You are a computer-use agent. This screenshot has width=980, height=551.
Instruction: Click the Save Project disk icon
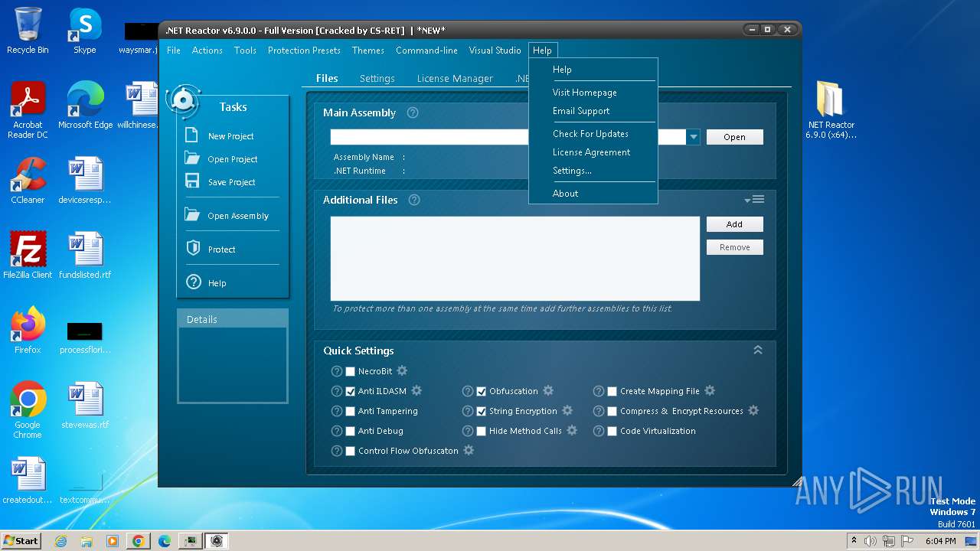pyautogui.click(x=192, y=181)
